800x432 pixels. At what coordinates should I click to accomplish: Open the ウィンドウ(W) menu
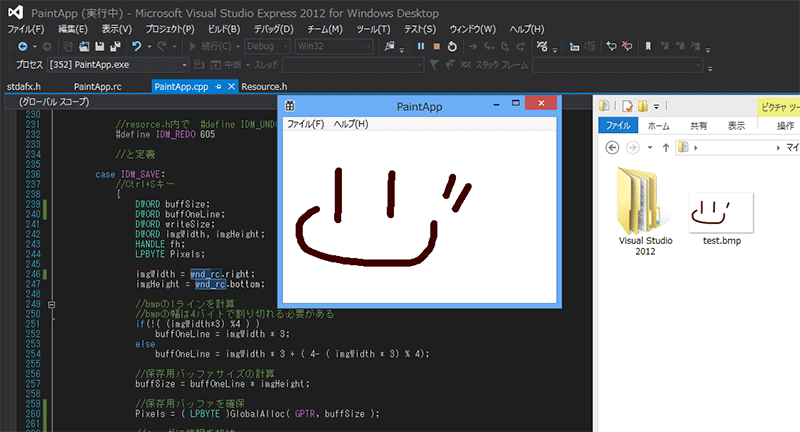(472, 29)
